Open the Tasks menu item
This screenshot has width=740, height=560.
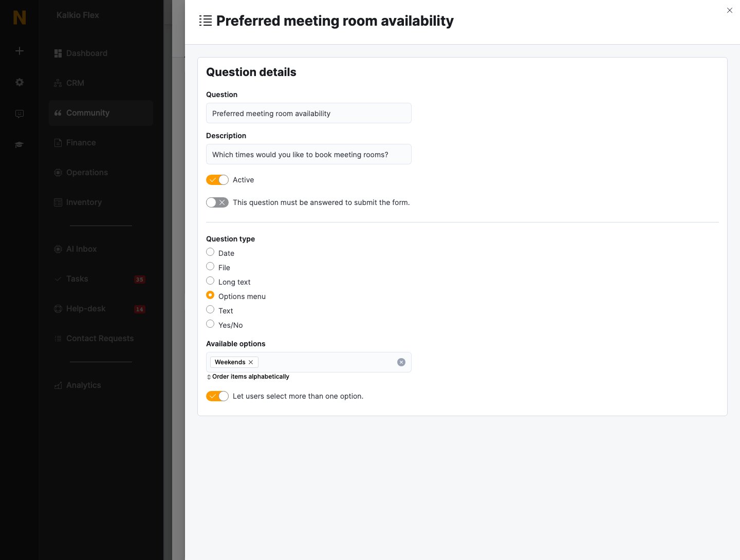[x=101, y=279]
